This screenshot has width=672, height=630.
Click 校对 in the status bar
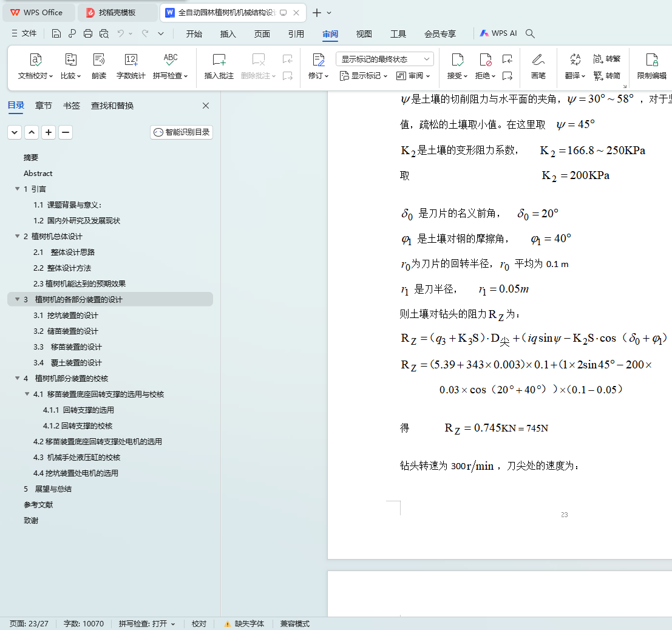coord(199,623)
